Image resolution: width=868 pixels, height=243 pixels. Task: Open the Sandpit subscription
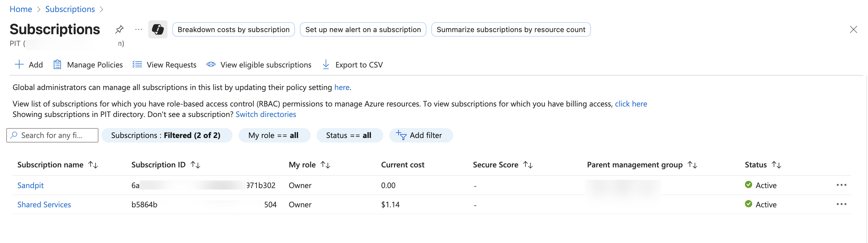pyautogui.click(x=31, y=185)
